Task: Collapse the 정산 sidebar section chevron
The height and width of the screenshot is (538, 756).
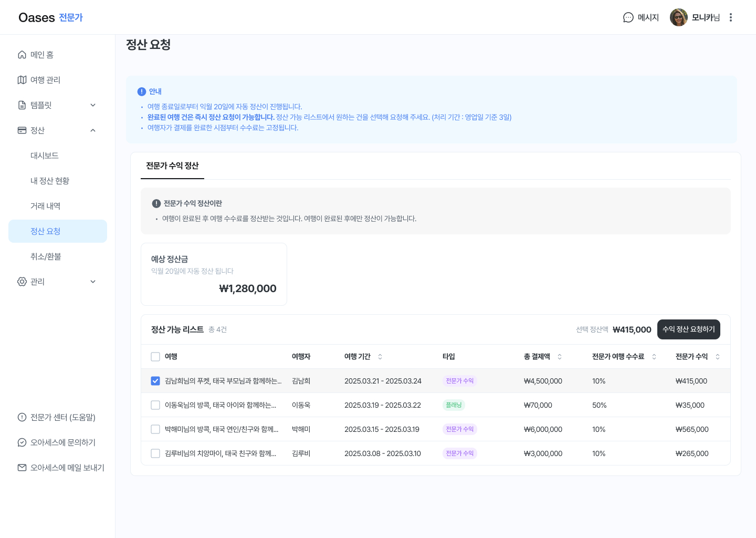Action: (93, 130)
